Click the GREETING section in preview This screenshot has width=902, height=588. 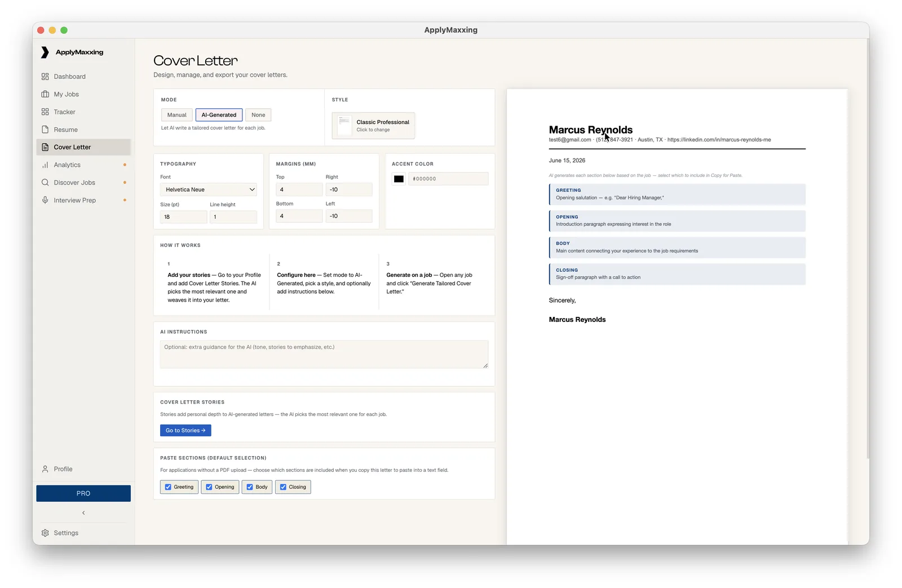click(x=677, y=194)
